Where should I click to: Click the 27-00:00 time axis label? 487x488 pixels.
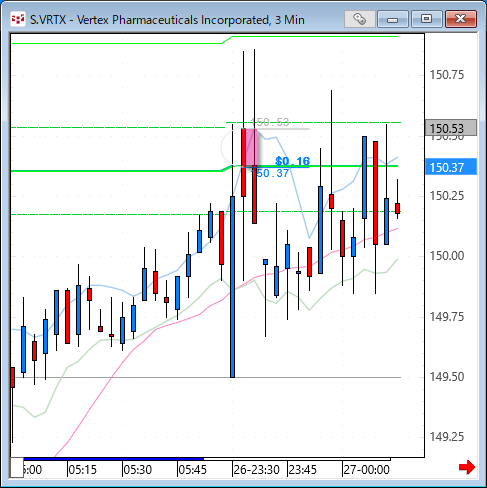pyautogui.click(x=366, y=470)
